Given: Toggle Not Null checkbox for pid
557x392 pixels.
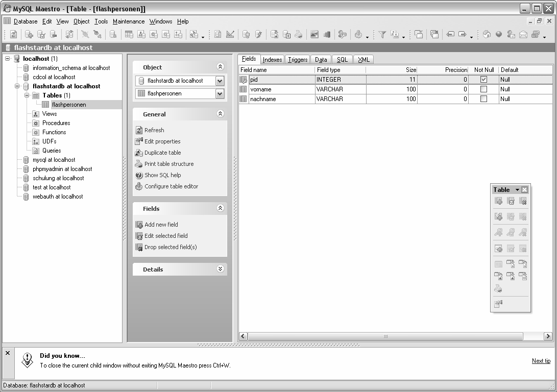Looking at the screenshot, I should (483, 80).
